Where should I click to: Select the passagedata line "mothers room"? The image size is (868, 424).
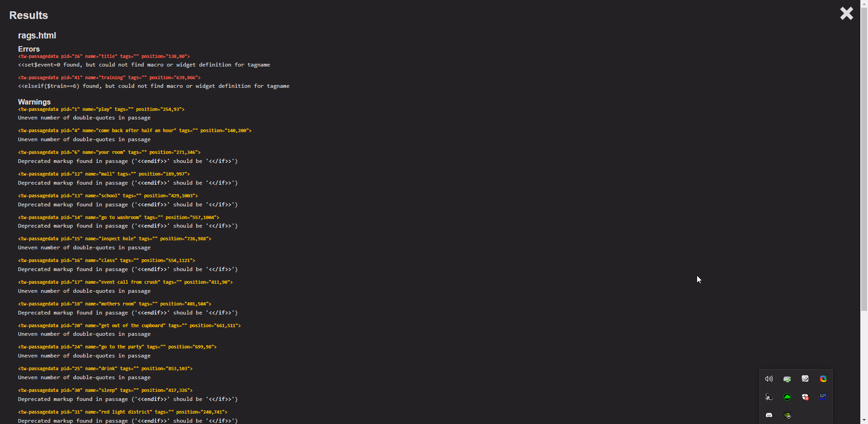[115, 304]
